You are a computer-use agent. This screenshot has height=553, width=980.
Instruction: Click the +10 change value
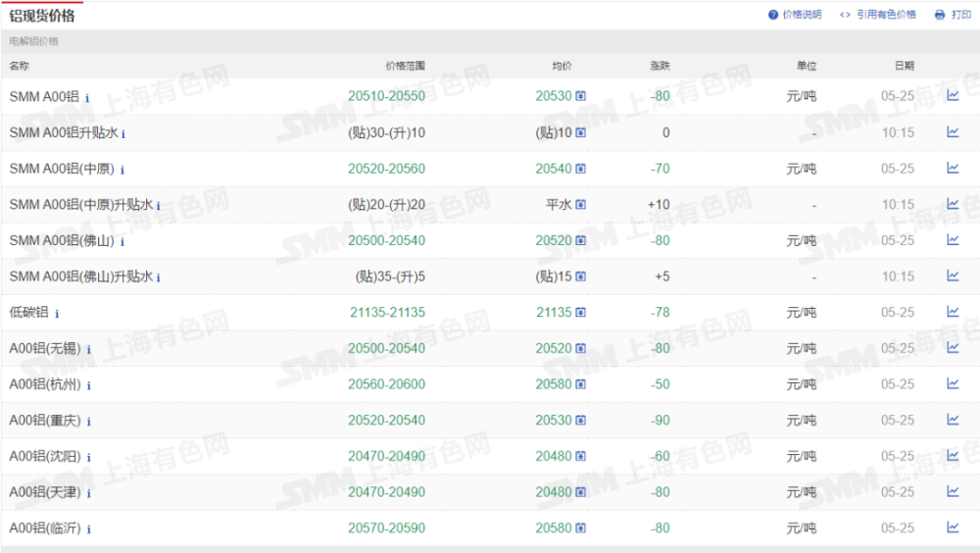pos(659,205)
